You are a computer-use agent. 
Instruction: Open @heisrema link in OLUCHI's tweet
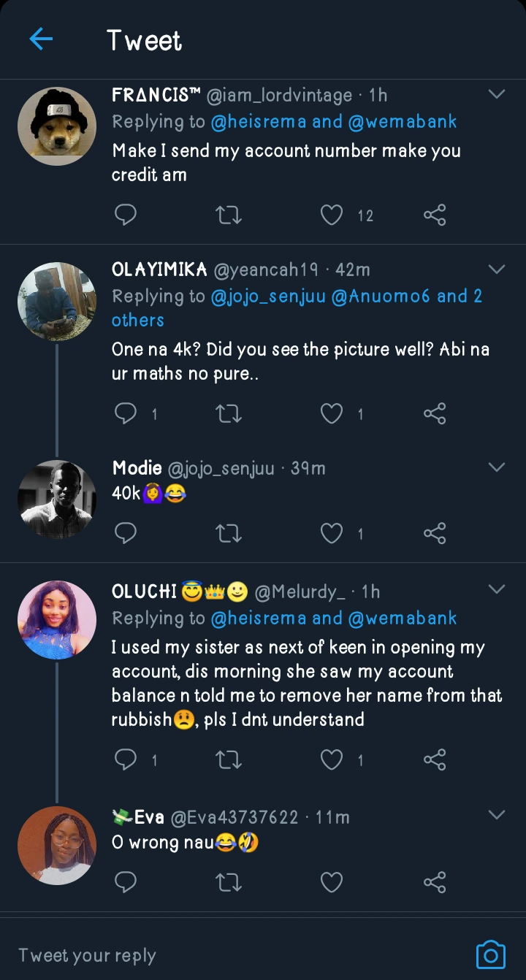point(259,619)
